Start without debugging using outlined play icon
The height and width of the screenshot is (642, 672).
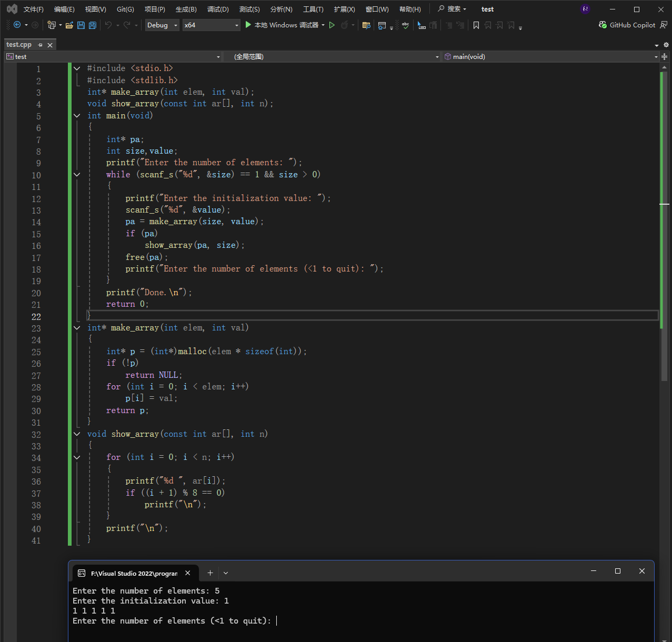coord(332,25)
